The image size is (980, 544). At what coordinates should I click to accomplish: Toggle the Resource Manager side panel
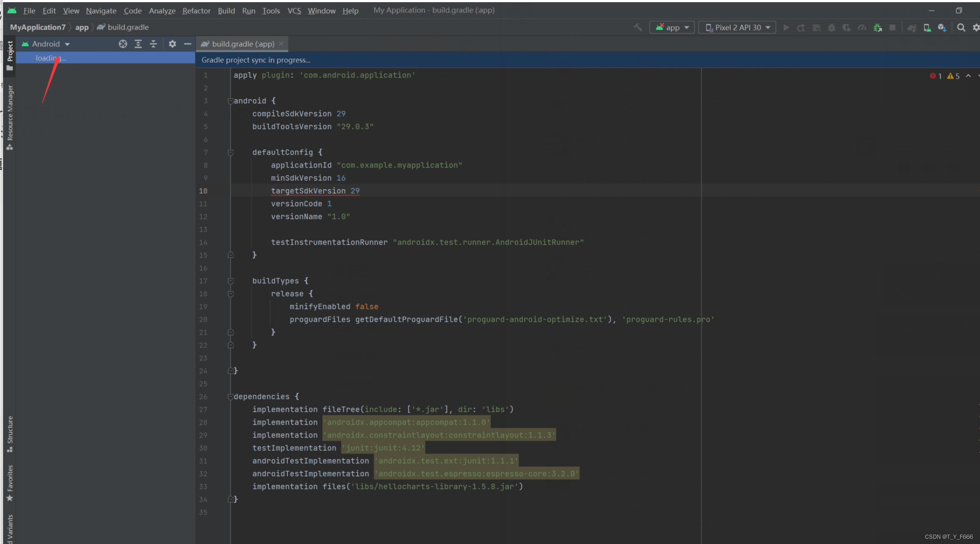[x=10, y=117]
